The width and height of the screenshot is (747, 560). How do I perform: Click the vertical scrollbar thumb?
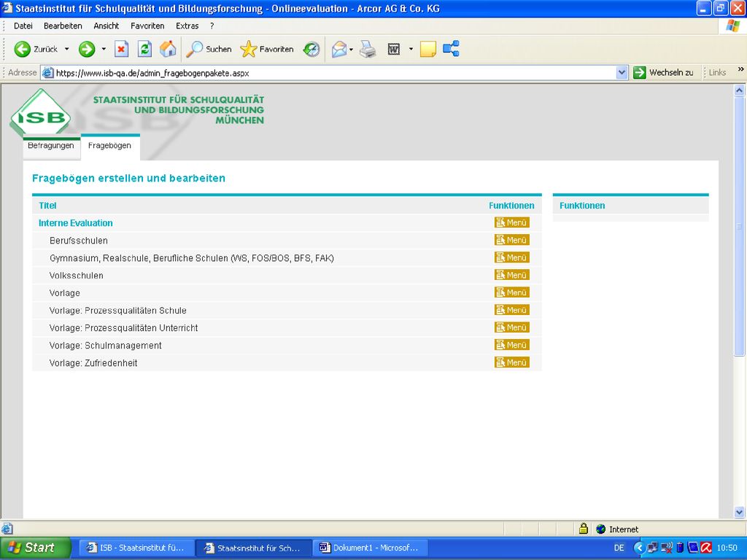(740, 226)
